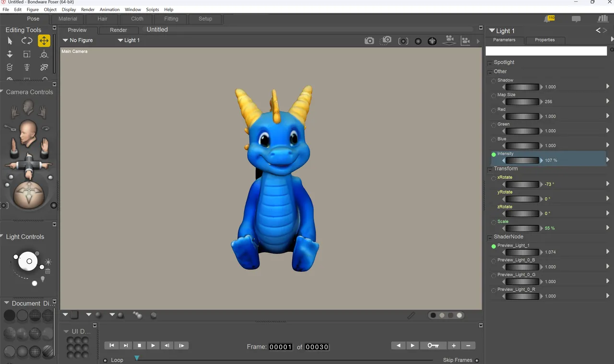Open the Animation menu
Viewport: 614px width, 364px height.
click(x=109, y=10)
